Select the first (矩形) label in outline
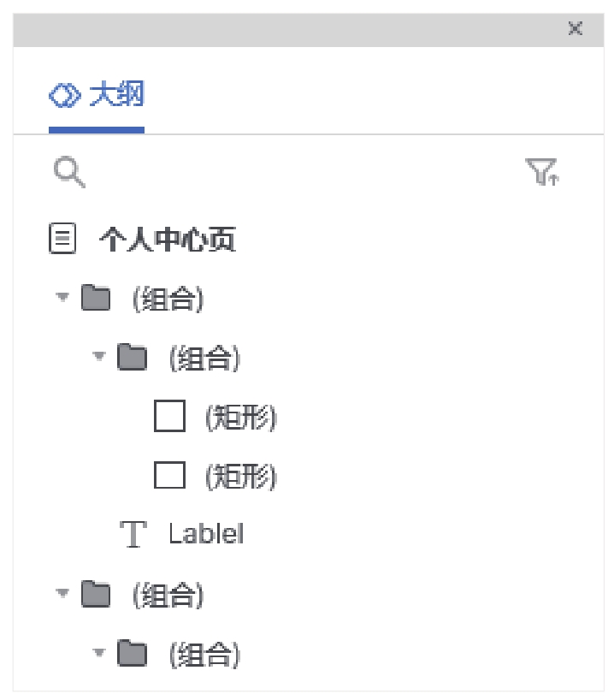The width and height of the screenshot is (614, 700). (x=241, y=418)
